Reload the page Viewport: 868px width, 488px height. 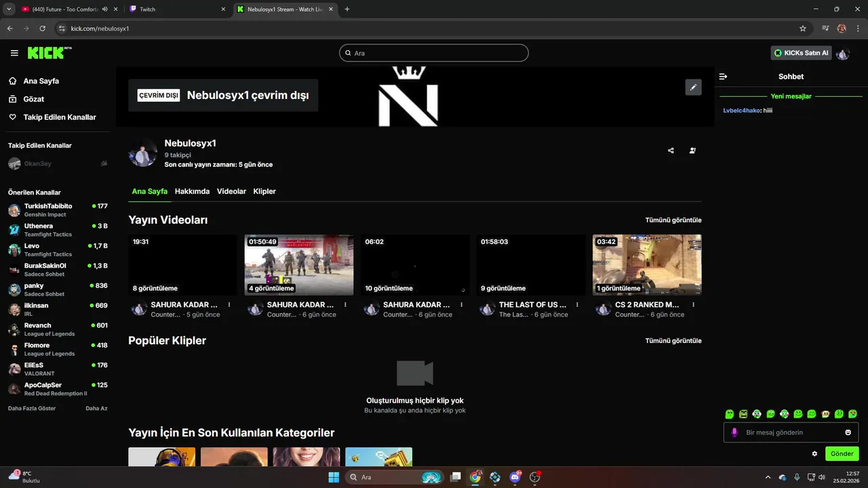coord(42,28)
